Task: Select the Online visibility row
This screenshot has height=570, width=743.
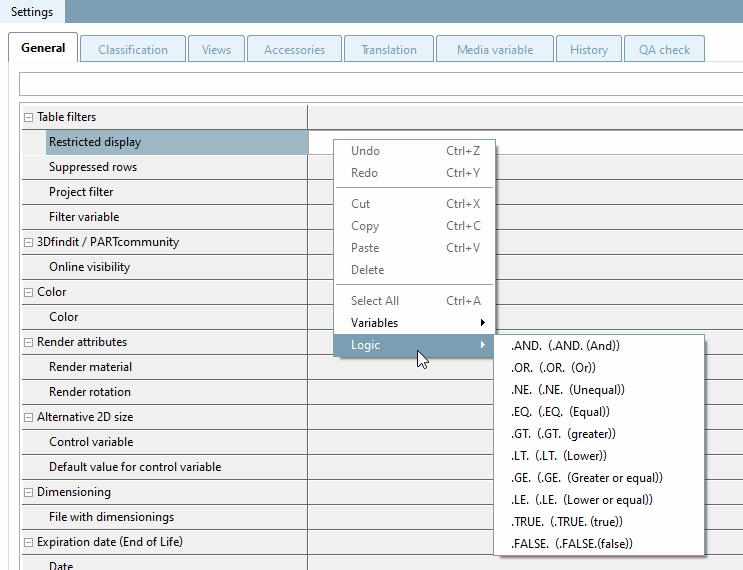Action: tap(89, 267)
